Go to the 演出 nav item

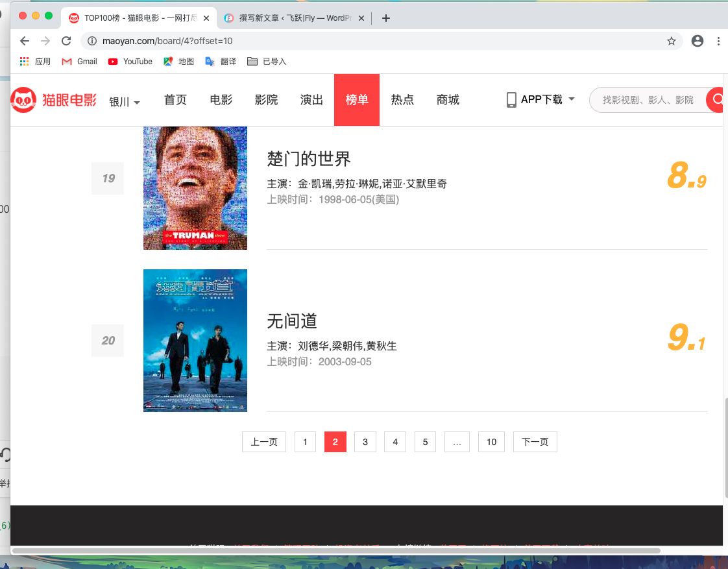tap(311, 100)
